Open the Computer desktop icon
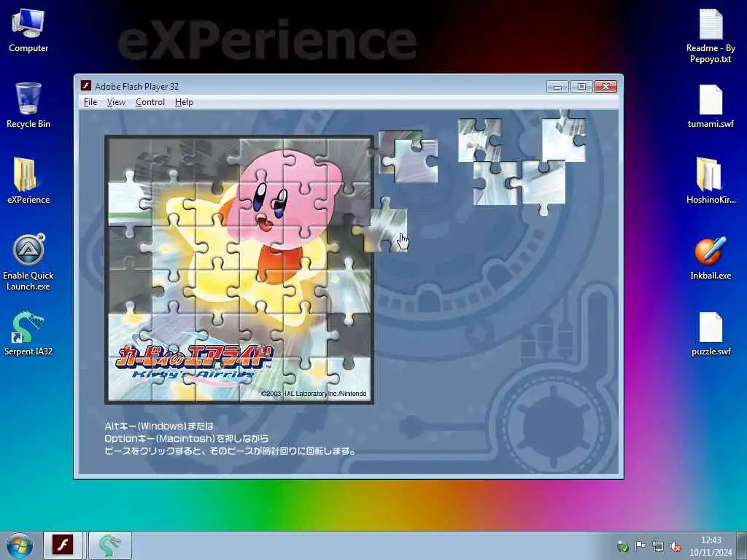 pyautogui.click(x=28, y=31)
